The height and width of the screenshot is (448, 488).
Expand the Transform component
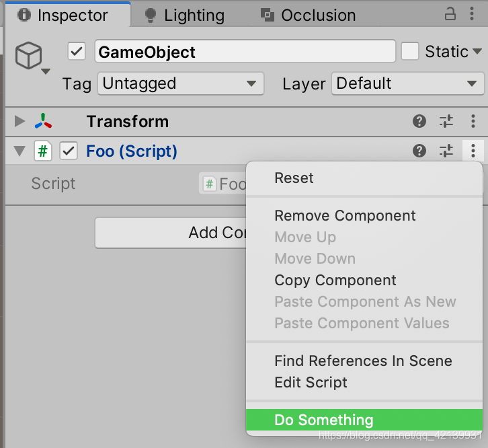click(20, 122)
